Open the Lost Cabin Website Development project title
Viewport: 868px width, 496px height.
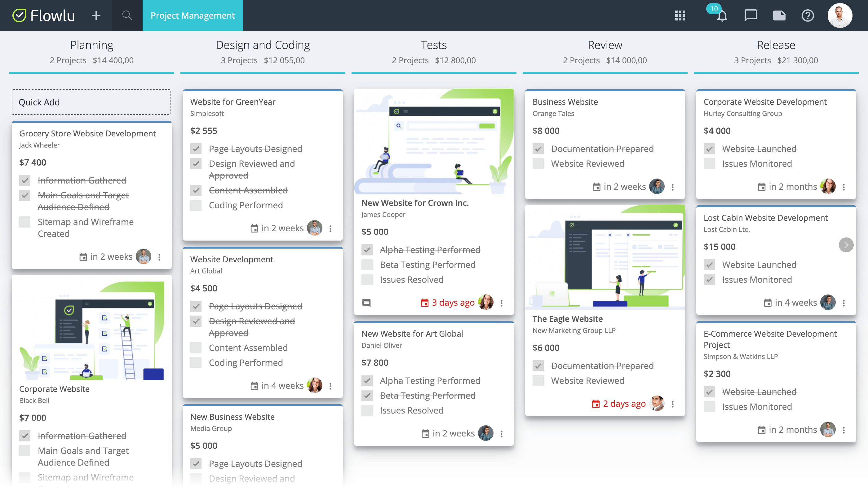point(765,218)
